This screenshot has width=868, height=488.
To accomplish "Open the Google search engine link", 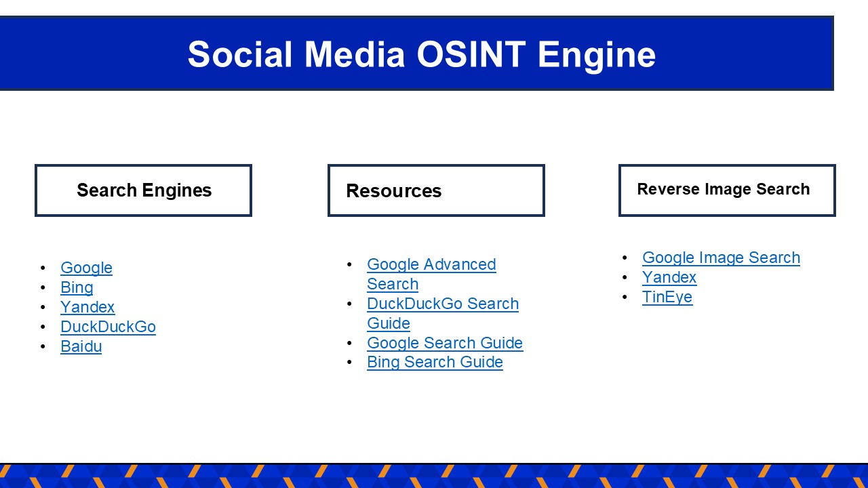I will (86, 268).
